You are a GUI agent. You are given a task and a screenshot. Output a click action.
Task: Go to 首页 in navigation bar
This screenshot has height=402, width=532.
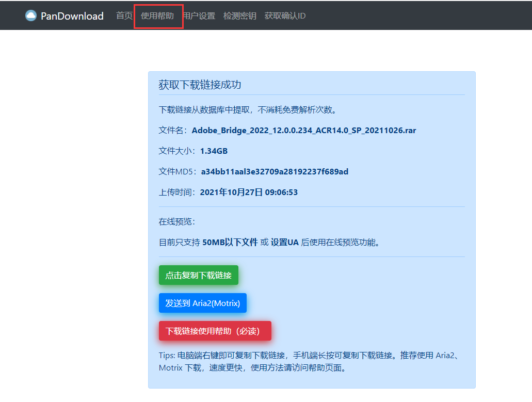click(124, 15)
